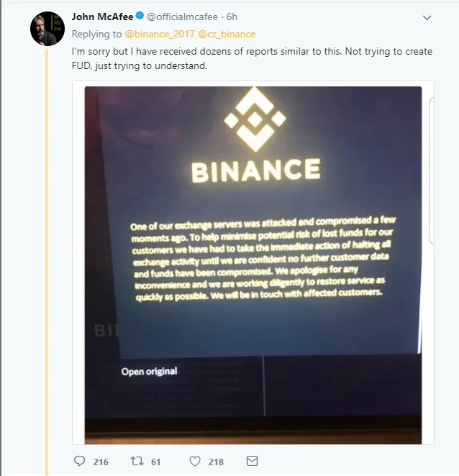Click the retweet arrows icon

pos(137,461)
